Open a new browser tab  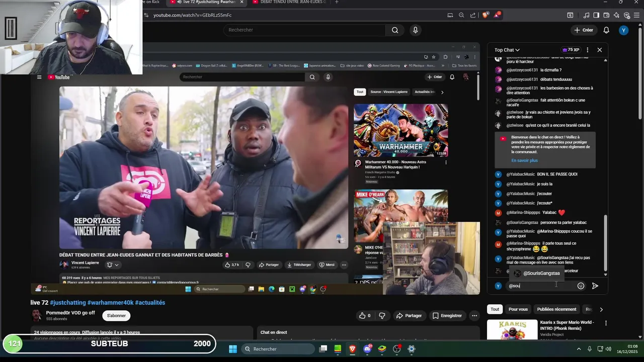(x=337, y=2)
